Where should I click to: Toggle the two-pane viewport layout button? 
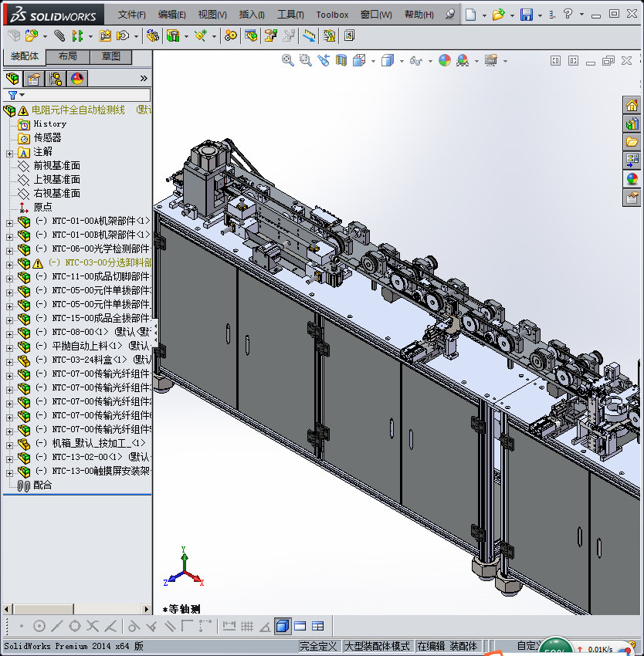tap(300, 626)
